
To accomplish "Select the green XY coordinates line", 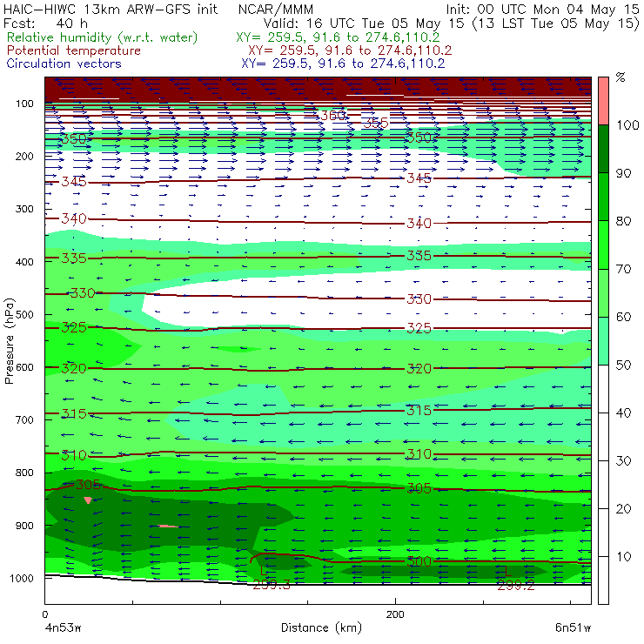I will (x=338, y=37).
